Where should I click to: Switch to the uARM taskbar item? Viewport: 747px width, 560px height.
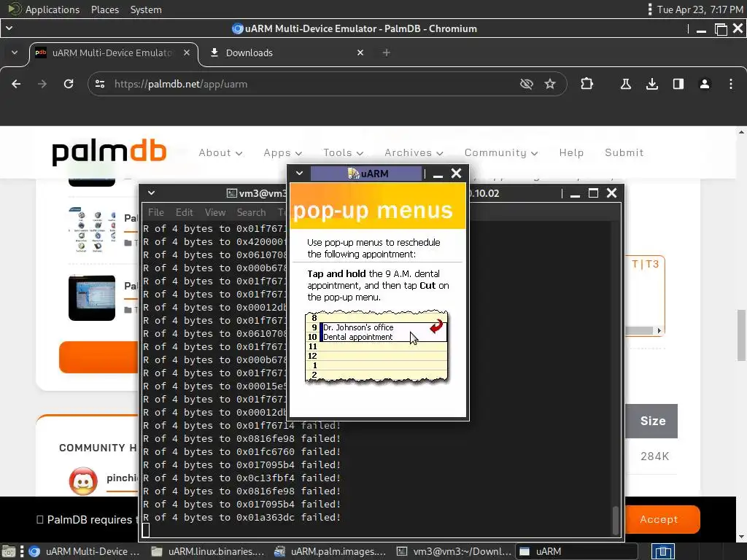coord(576,551)
